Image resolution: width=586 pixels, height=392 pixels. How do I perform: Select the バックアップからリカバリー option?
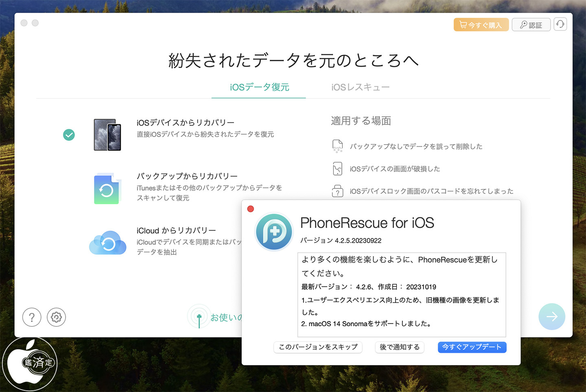pos(187,176)
